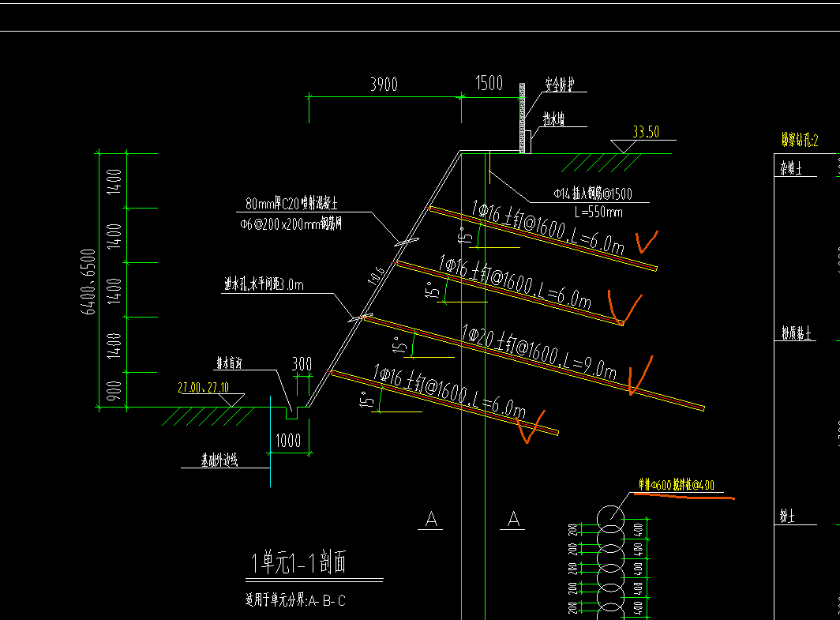Click the 单排Φ600搅拌桩@400 yellow label
The height and width of the screenshot is (620, 840).
click(676, 485)
